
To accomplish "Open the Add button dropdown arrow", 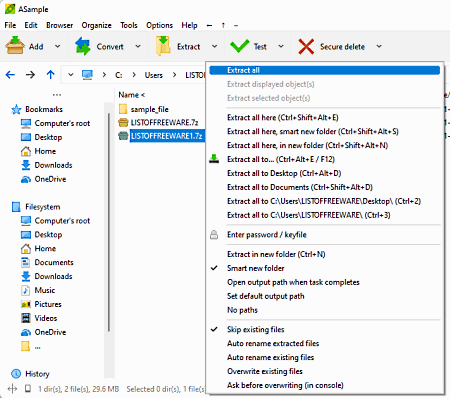I will coord(57,46).
